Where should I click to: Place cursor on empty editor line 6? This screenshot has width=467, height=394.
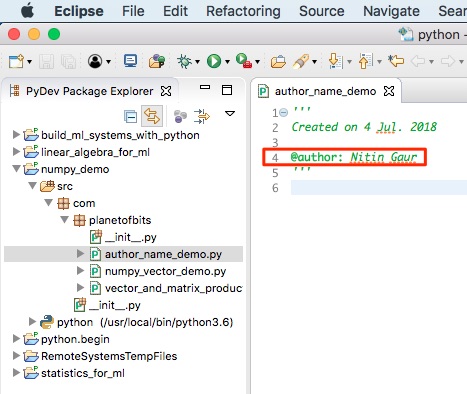click(x=379, y=188)
